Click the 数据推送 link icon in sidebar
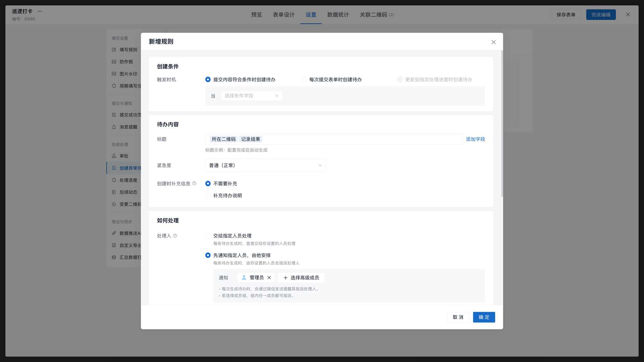This screenshot has height=362, width=644. coord(114,233)
